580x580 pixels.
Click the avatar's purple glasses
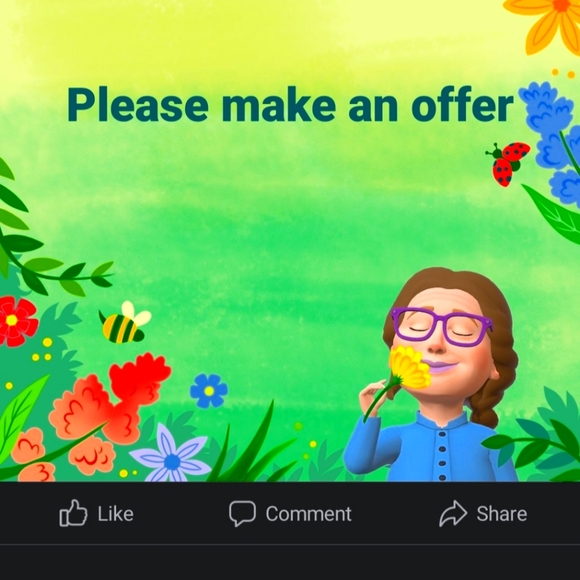click(x=441, y=327)
